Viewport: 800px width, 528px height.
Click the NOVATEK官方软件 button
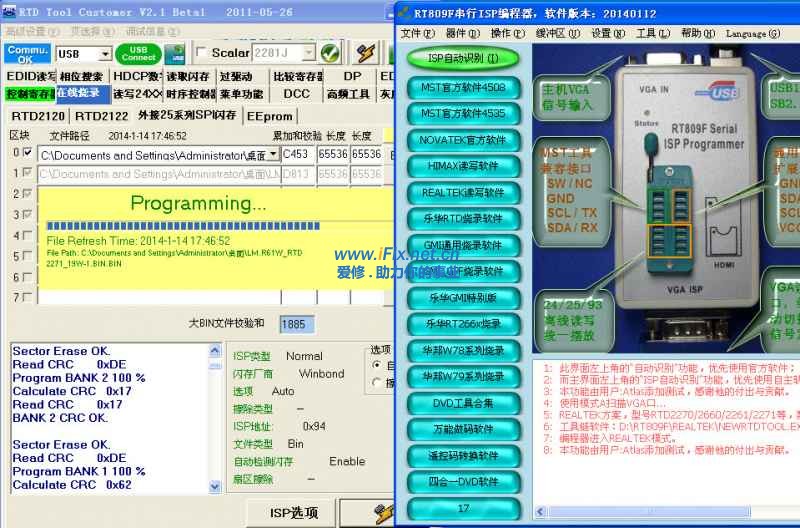[x=463, y=140]
